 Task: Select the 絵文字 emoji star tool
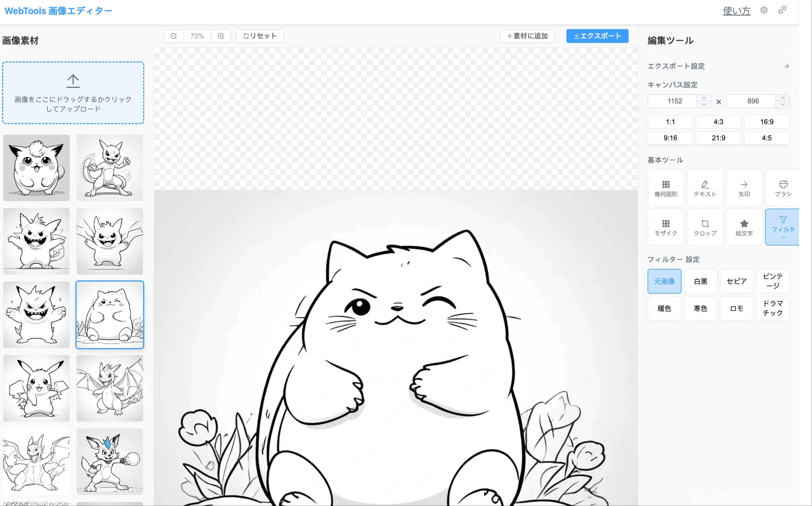744,227
